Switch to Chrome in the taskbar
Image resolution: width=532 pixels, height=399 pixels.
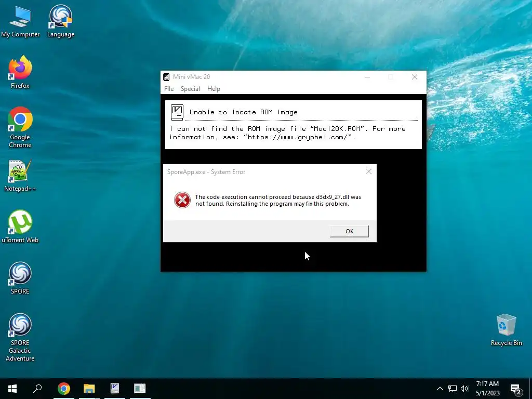click(64, 389)
